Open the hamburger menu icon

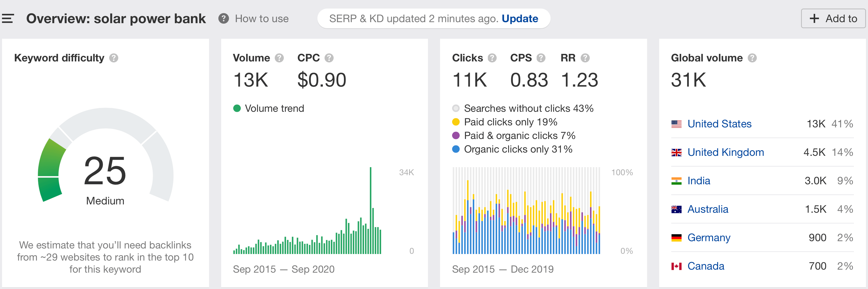(x=7, y=19)
